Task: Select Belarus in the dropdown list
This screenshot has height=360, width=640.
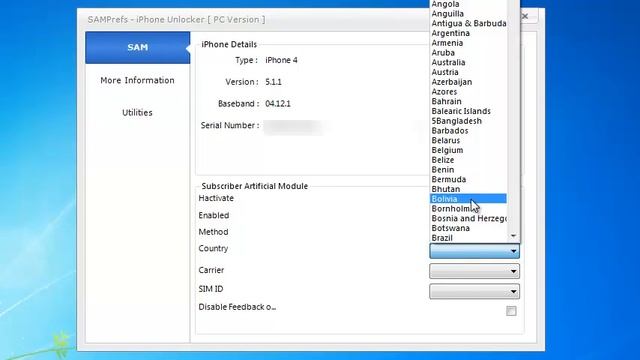Action: point(469,140)
